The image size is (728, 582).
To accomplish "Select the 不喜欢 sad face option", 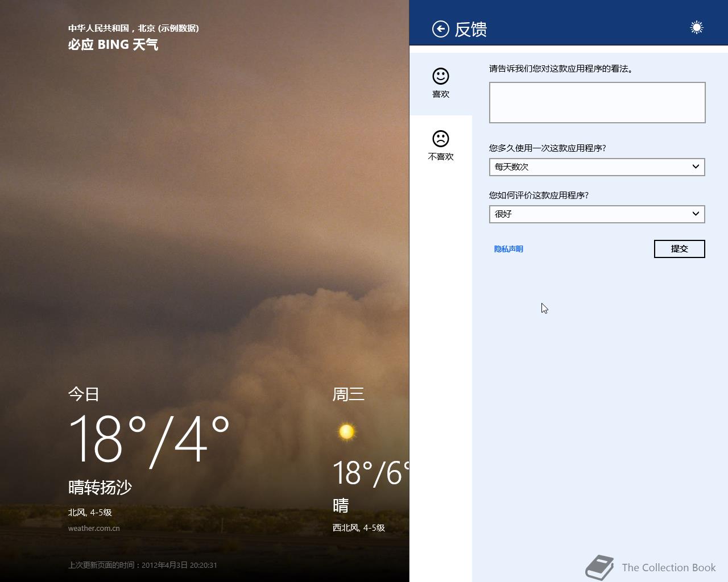I will [441, 146].
